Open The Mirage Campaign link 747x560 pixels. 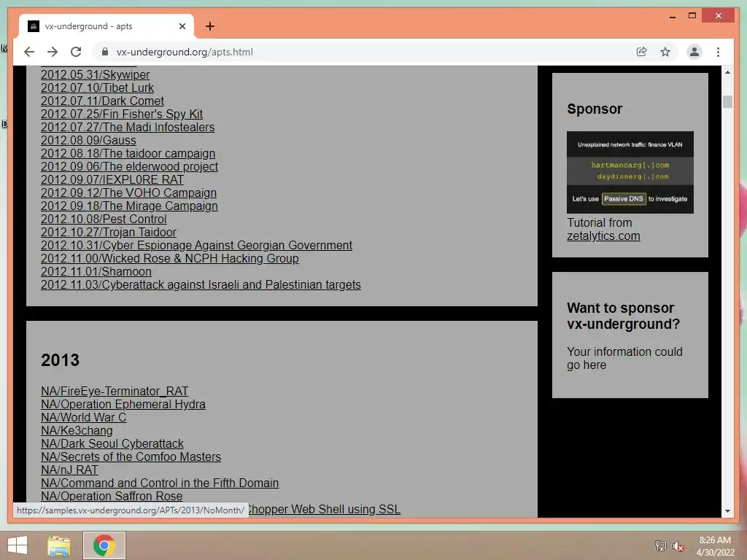pos(130,206)
